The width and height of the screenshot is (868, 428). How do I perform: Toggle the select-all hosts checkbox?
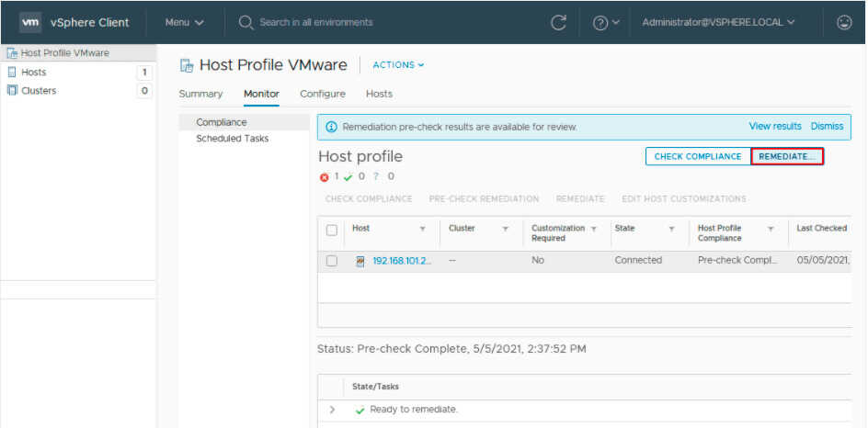[332, 231]
